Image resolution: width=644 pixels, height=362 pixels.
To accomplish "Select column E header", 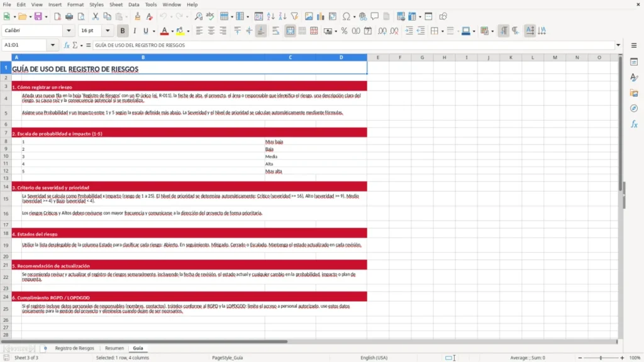I will (x=378, y=57).
